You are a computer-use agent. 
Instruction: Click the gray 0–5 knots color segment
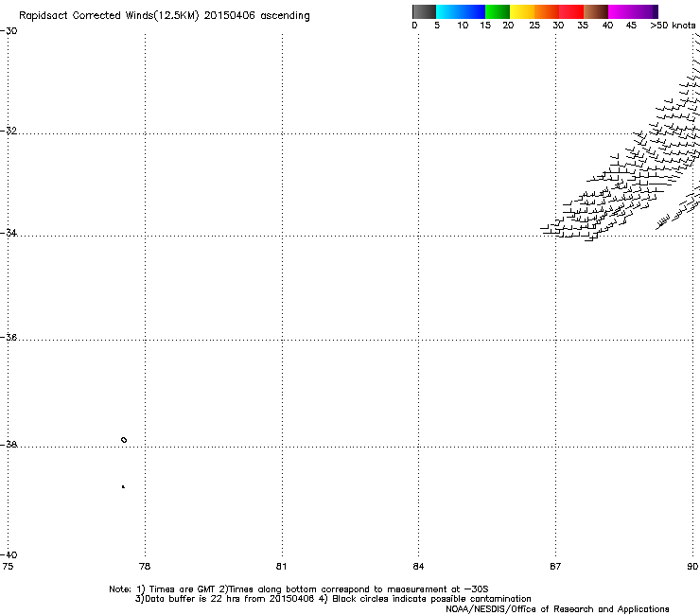tap(424, 11)
